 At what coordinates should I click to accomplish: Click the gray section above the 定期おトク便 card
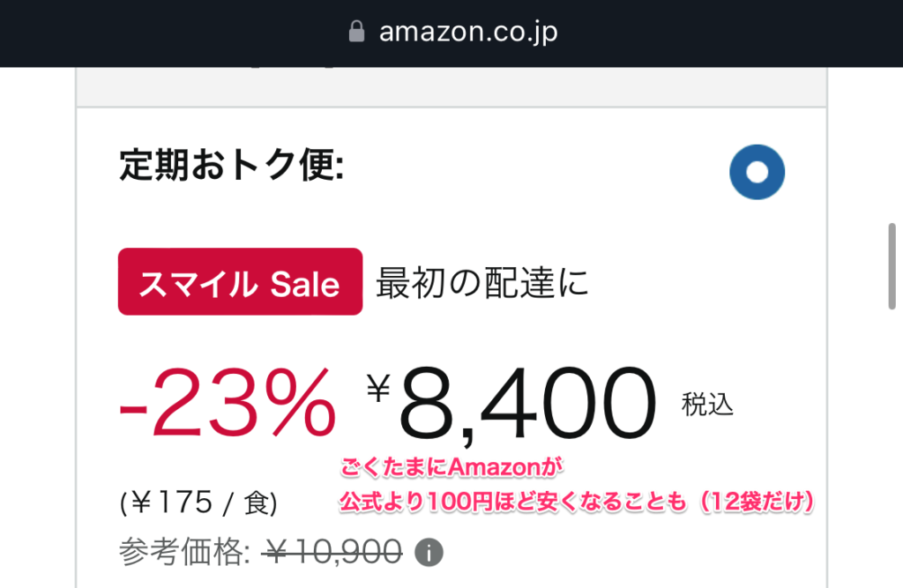(451, 86)
